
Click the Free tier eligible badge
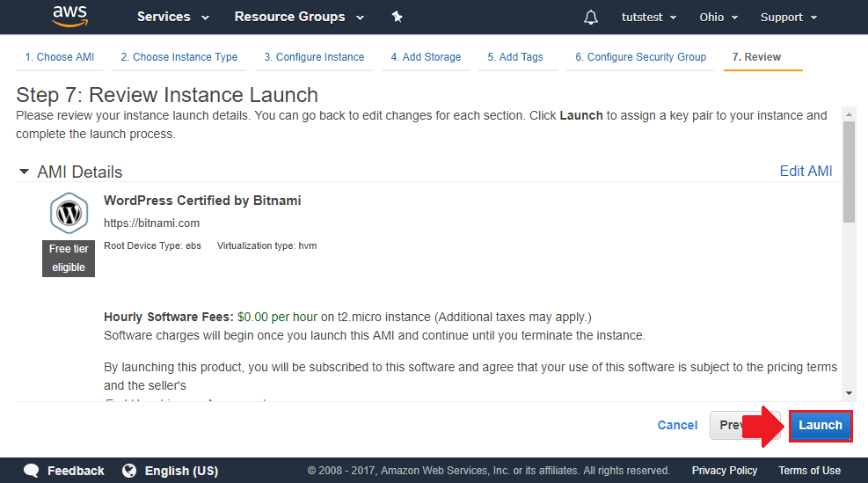69,258
